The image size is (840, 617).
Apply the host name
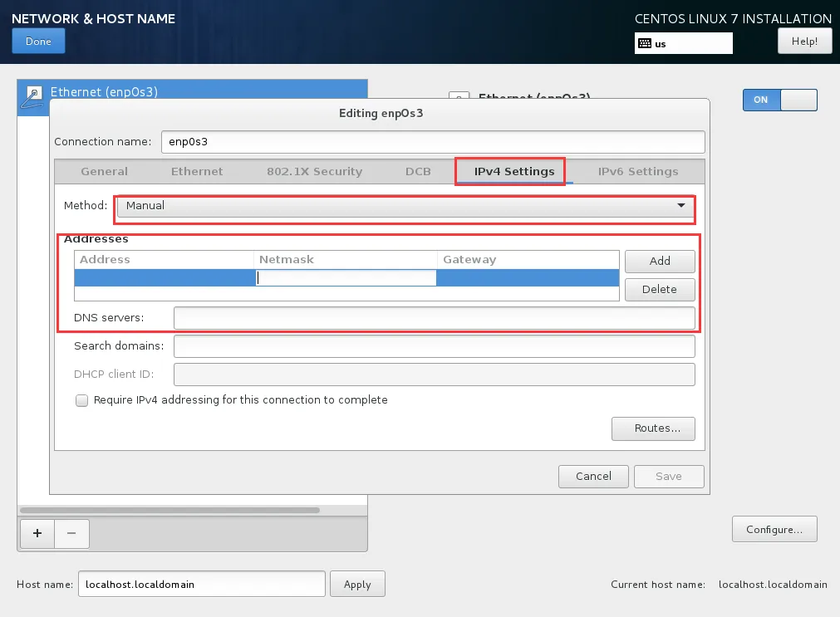[357, 585]
